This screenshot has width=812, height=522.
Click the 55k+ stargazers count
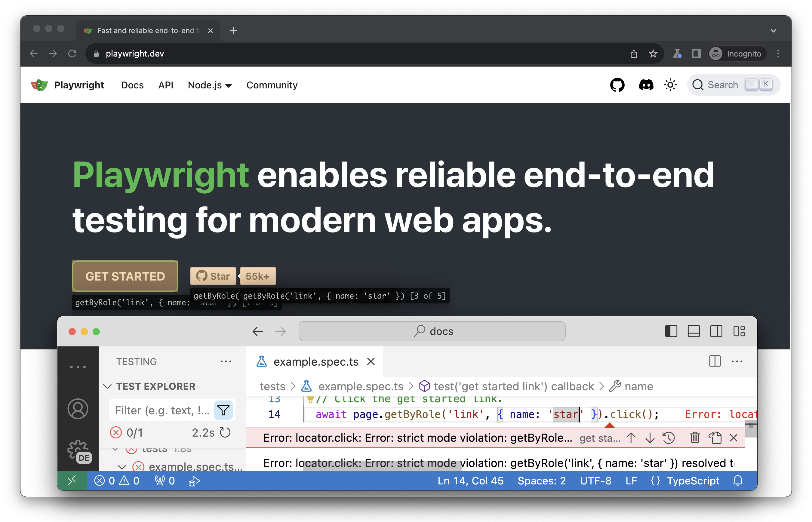click(257, 276)
